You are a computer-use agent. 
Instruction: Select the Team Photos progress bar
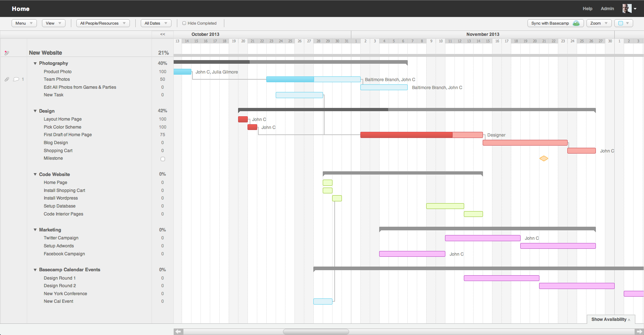tap(313, 79)
